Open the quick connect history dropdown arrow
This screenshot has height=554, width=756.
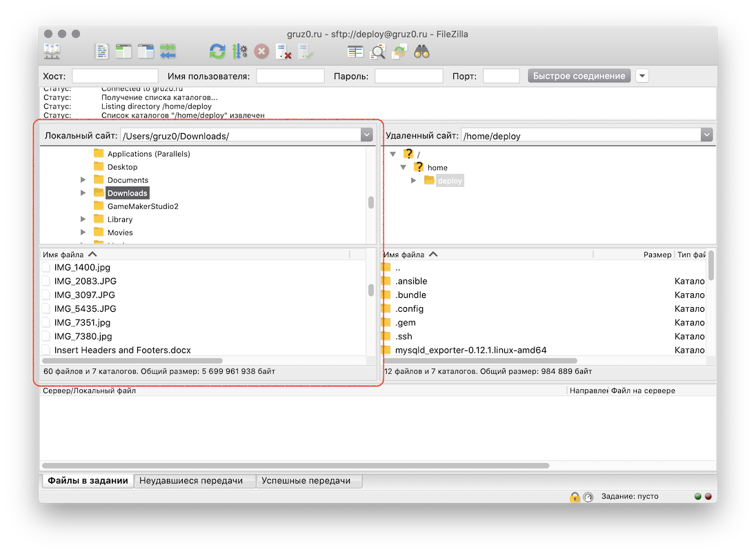tap(642, 76)
